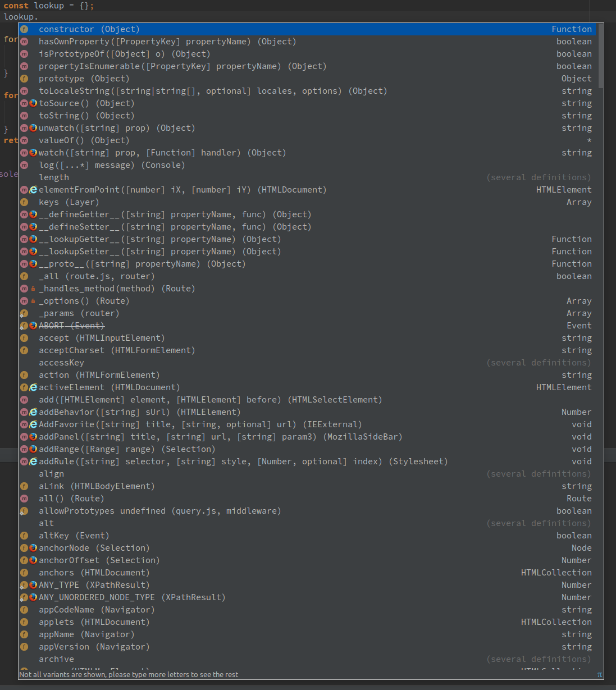Click the Firefox icon beside __defineGetter__
The height and width of the screenshot is (690, 616).
[33, 214]
